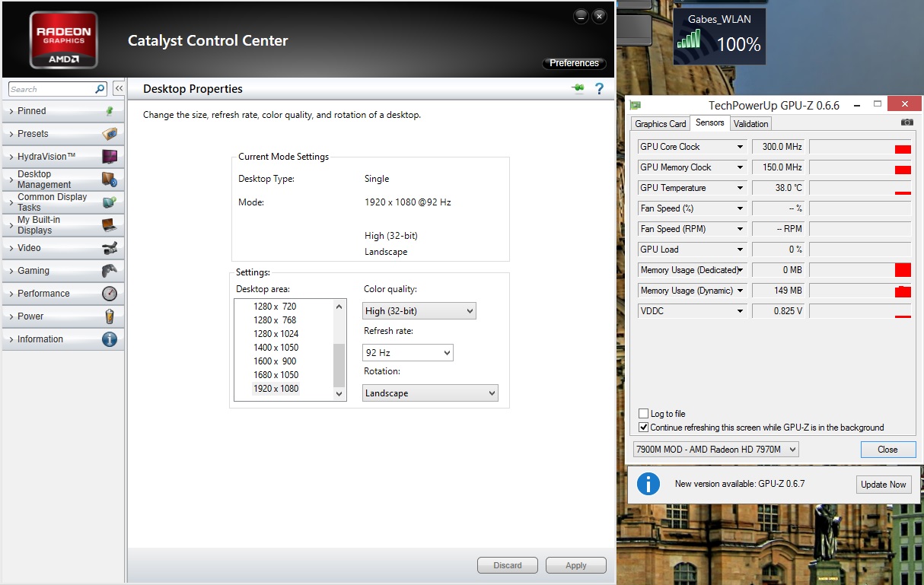The image size is (924, 585).
Task: Click the My Built-in Displays laptop icon
Action: [x=110, y=225]
